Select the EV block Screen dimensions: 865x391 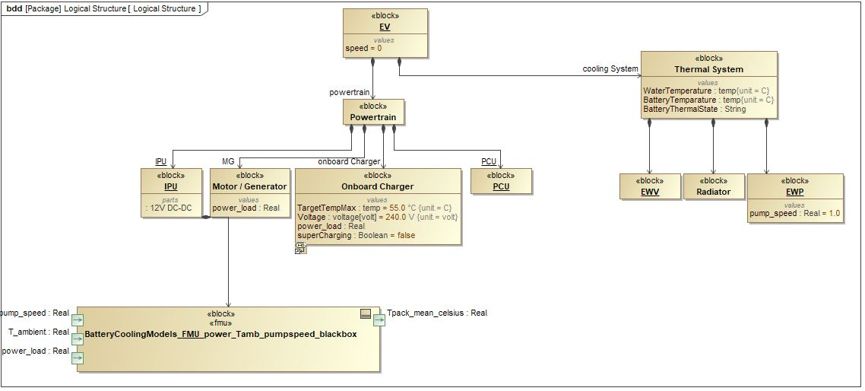385,33
